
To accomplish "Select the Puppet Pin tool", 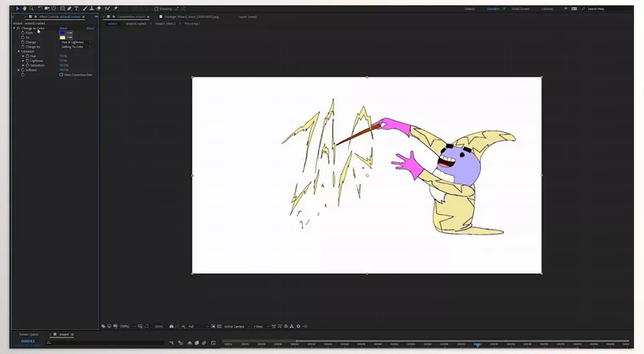I will coord(115,9).
